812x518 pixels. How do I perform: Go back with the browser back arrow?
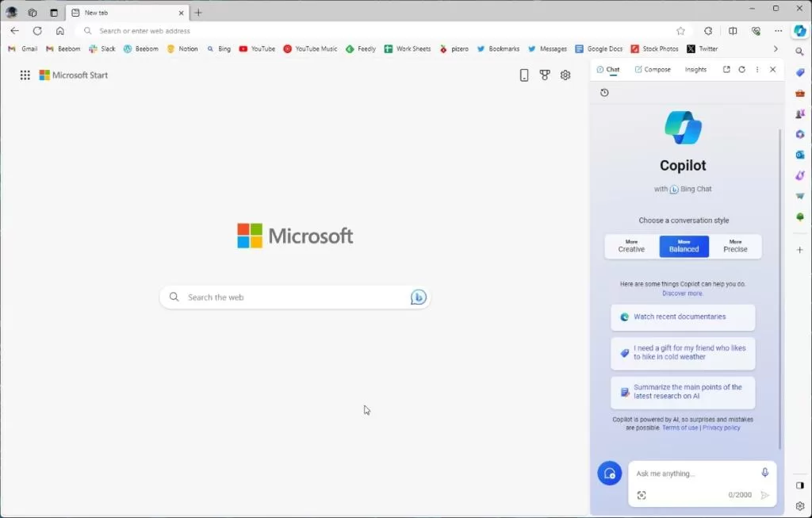14,31
